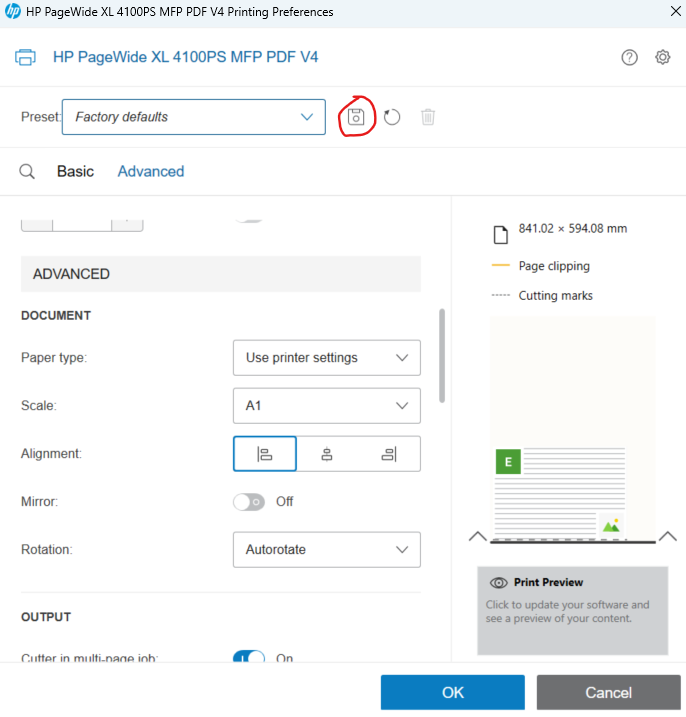Viewport: 686px width, 717px height.
Task: Switch to the Advanced tab
Action: click(151, 171)
